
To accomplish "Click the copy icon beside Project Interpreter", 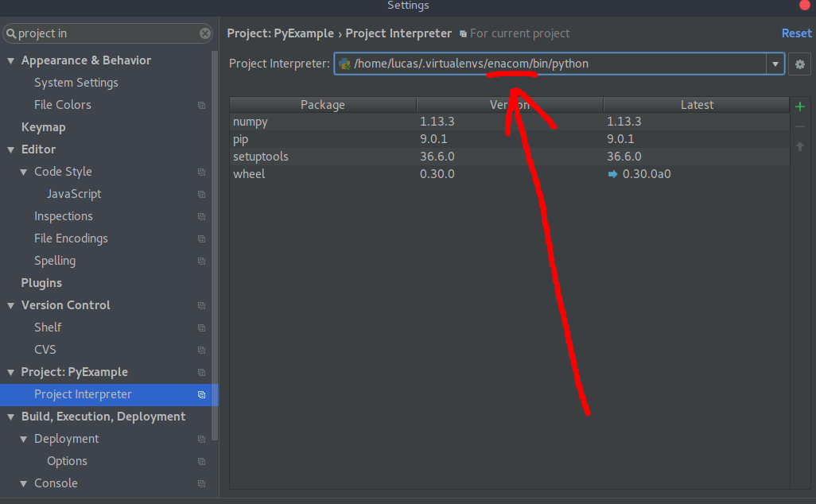I will (x=201, y=395).
